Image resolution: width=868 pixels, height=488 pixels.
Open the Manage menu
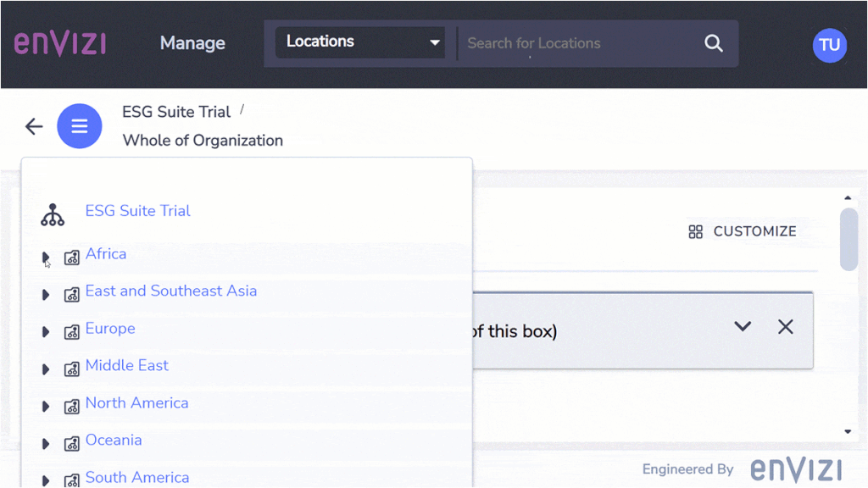tap(192, 43)
